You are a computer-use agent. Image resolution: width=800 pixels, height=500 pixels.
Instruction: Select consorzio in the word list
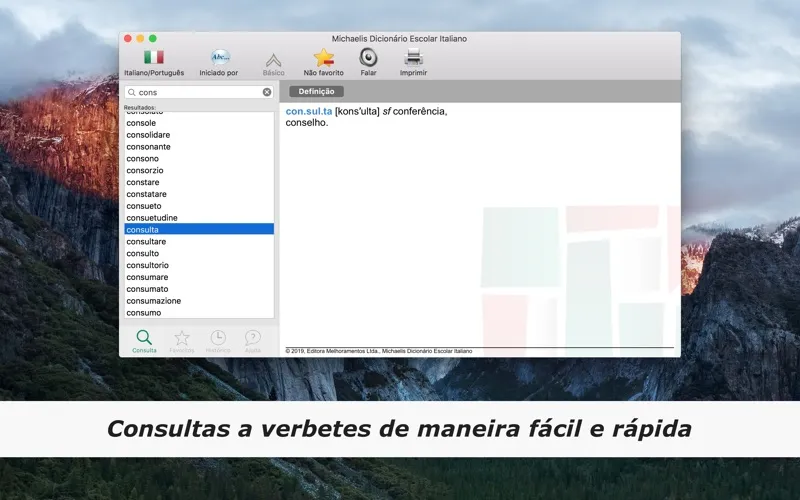pyautogui.click(x=146, y=170)
